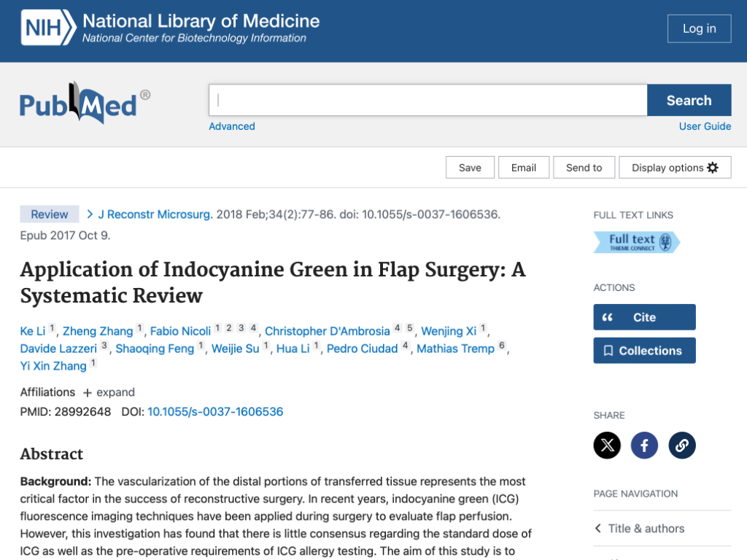Open J Reconstr Microsurg journal menu
This screenshot has height=560, width=747.
pyautogui.click(x=155, y=214)
